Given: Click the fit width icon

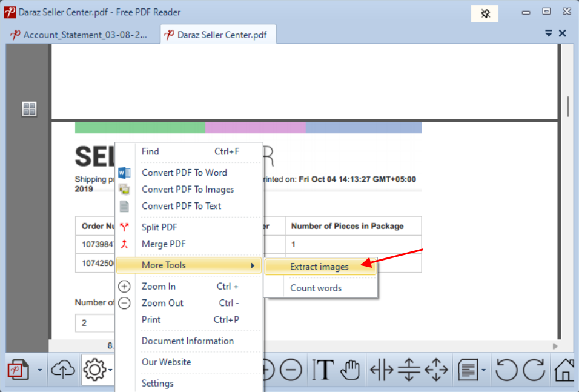Looking at the screenshot, I should click(382, 370).
